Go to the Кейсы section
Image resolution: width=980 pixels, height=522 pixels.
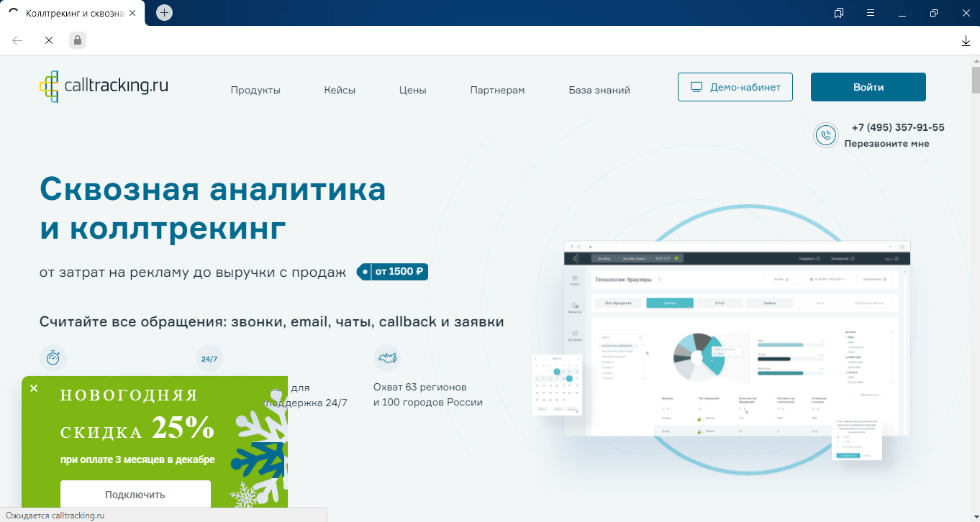pyautogui.click(x=340, y=90)
